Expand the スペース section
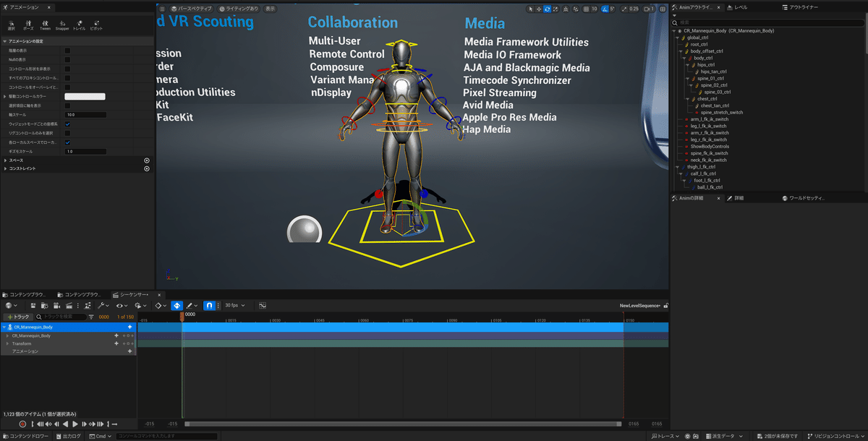The height and width of the screenshot is (441, 868). click(x=4, y=160)
